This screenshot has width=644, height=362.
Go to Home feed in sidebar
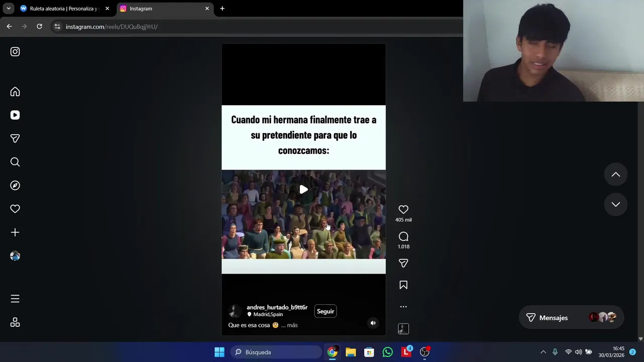coord(15,92)
